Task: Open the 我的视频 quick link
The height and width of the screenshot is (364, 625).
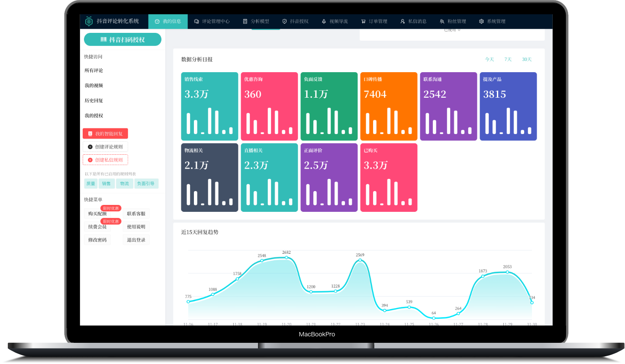Action: click(x=94, y=86)
